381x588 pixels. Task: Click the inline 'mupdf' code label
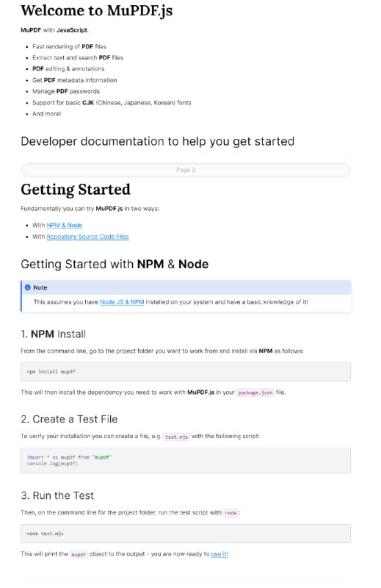pyautogui.click(x=79, y=554)
